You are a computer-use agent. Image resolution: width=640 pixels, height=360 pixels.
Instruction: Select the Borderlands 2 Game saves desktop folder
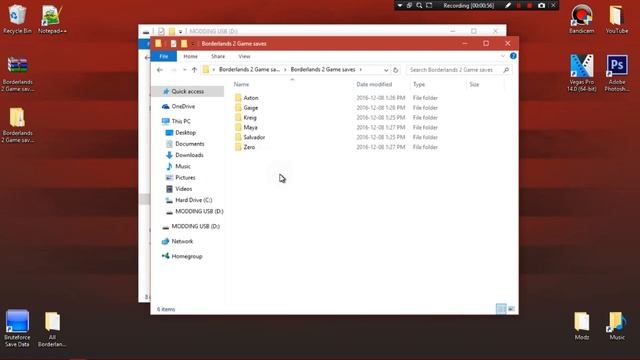[18, 125]
